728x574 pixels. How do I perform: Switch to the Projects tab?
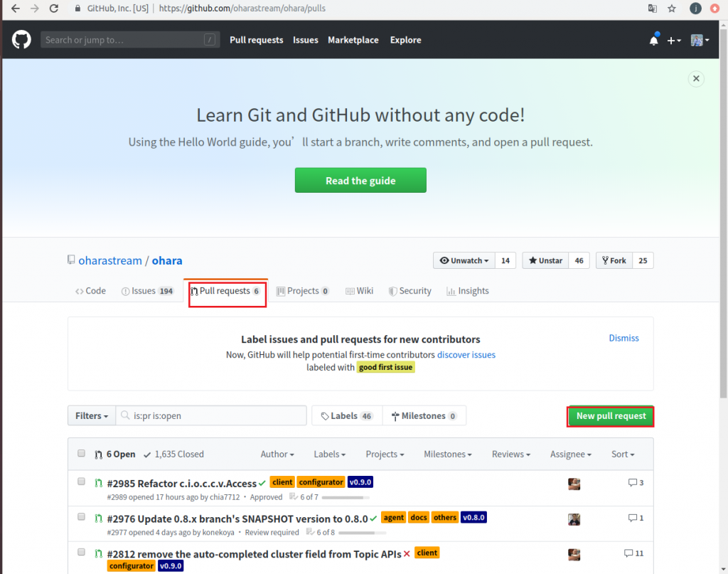(x=303, y=291)
